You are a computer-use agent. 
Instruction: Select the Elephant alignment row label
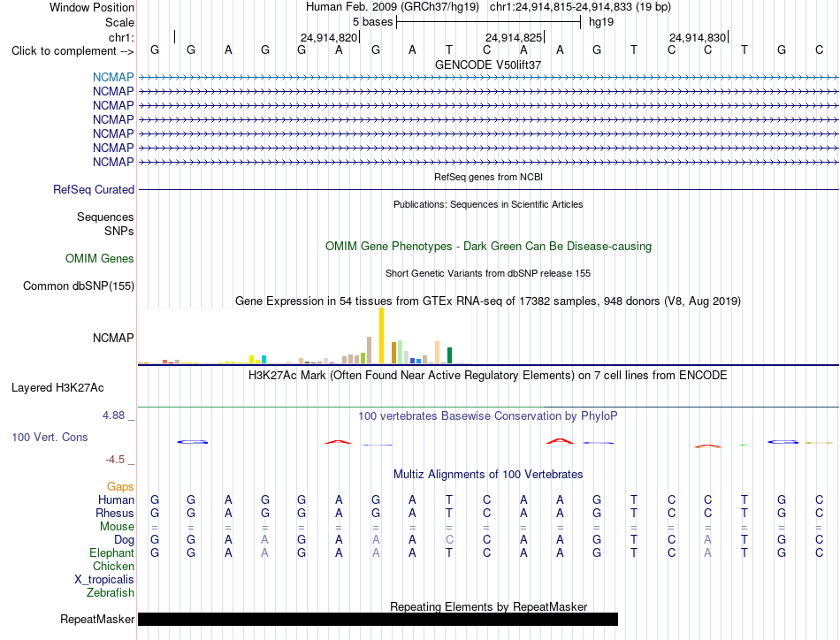(x=111, y=552)
